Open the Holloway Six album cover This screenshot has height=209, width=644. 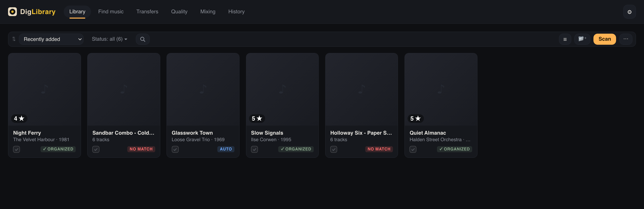click(361, 89)
